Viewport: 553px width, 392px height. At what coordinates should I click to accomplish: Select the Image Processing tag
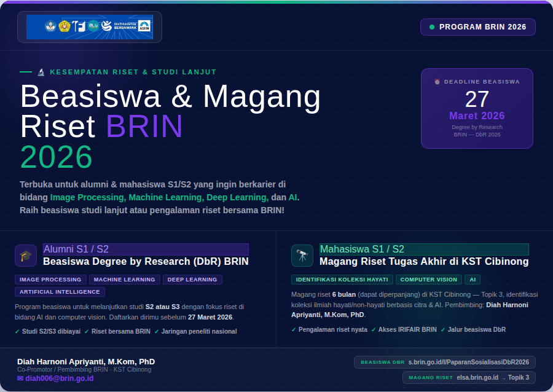pos(50,280)
